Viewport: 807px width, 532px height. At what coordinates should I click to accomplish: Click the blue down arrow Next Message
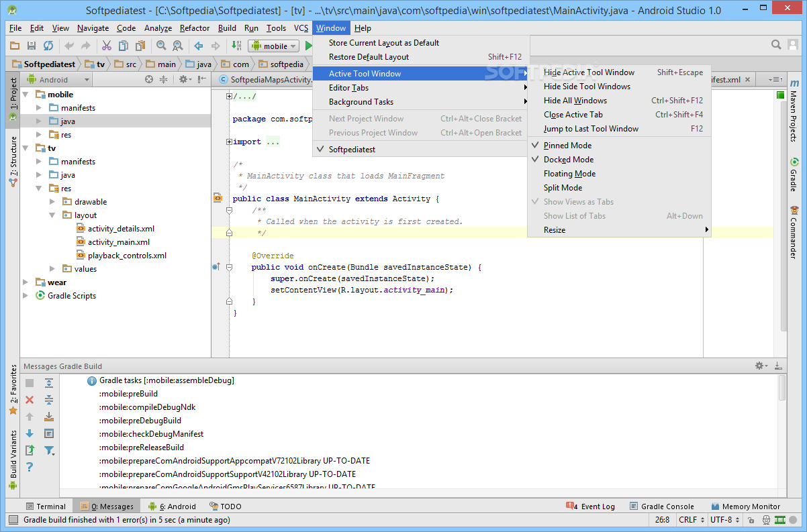30,433
